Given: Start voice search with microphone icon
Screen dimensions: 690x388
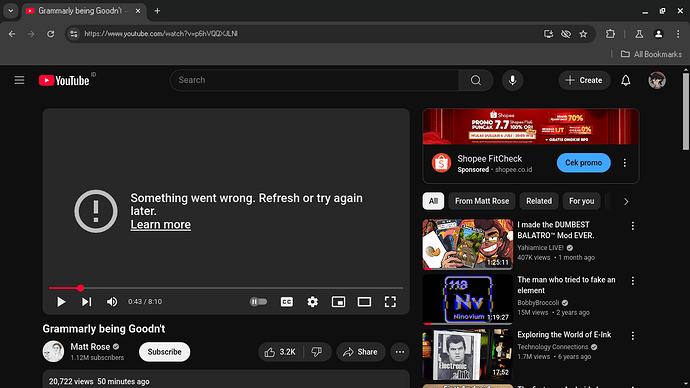Looking at the screenshot, I should pos(512,80).
